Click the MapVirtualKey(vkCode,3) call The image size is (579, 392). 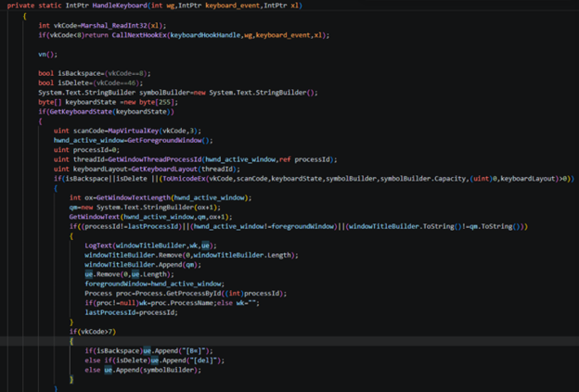pyautogui.click(x=153, y=131)
